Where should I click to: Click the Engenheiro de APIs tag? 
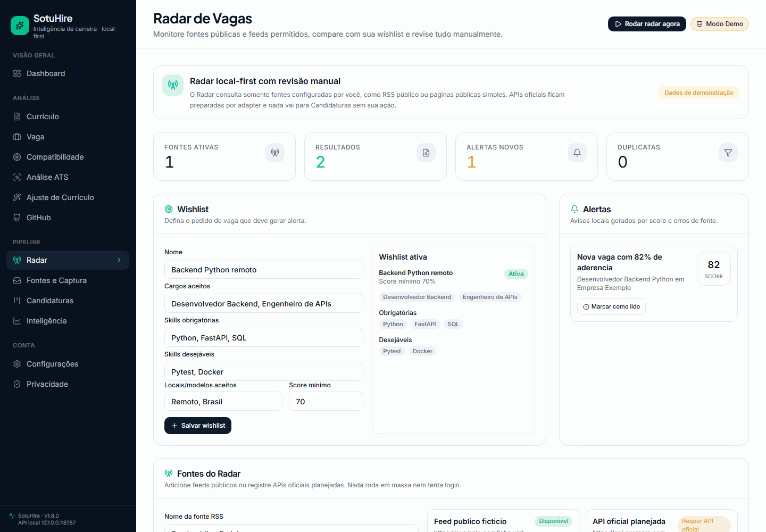[x=490, y=297]
